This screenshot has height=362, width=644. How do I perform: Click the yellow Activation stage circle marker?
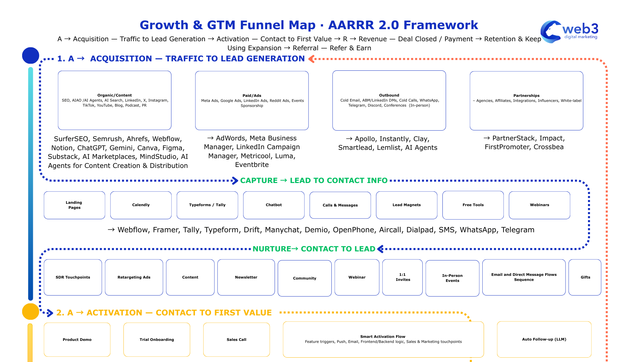(x=31, y=311)
